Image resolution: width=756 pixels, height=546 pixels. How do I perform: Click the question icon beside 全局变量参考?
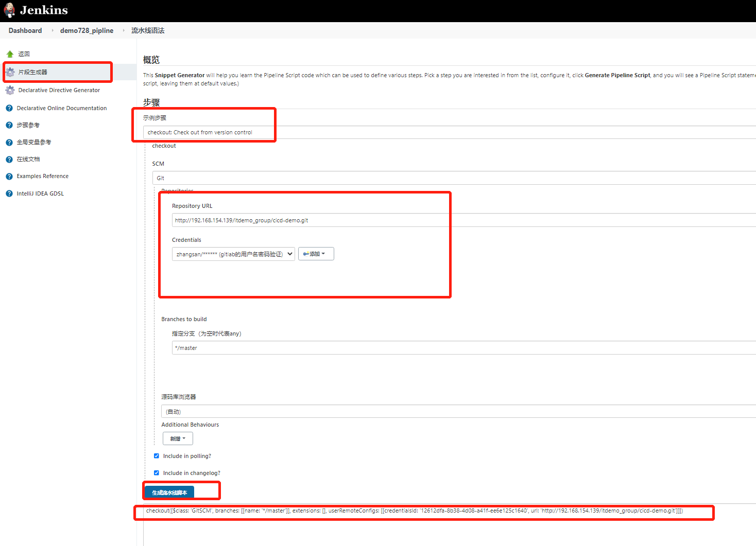tap(9, 143)
